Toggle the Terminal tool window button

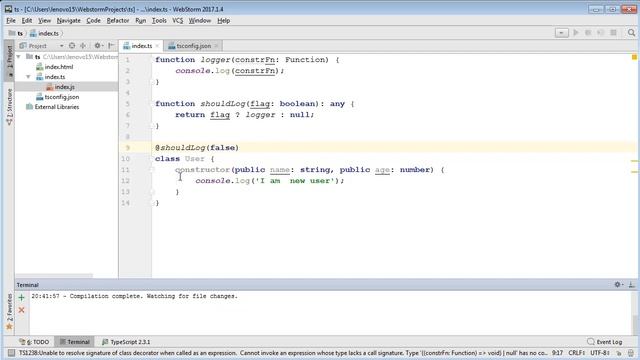[x=75, y=342]
